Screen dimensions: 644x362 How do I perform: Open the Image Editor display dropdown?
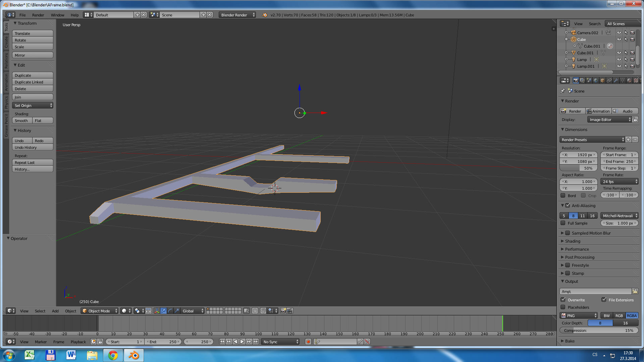(x=609, y=119)
